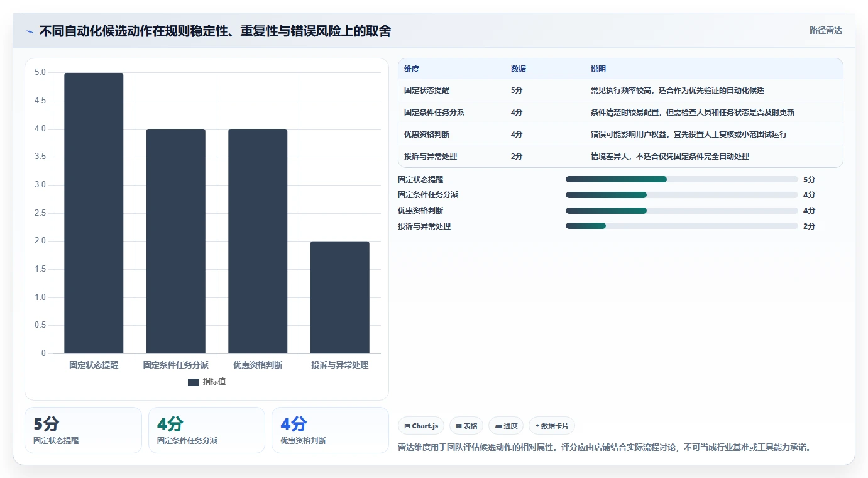Click the 路径雷达 label in the header
The image size is (868, 478).
[x=825, y=30]
